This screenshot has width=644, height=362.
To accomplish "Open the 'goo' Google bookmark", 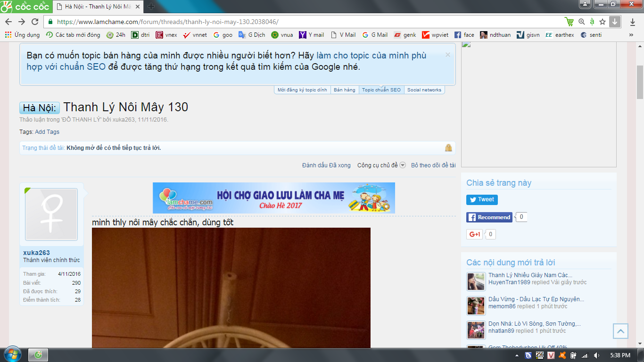I will click(223, 35).
